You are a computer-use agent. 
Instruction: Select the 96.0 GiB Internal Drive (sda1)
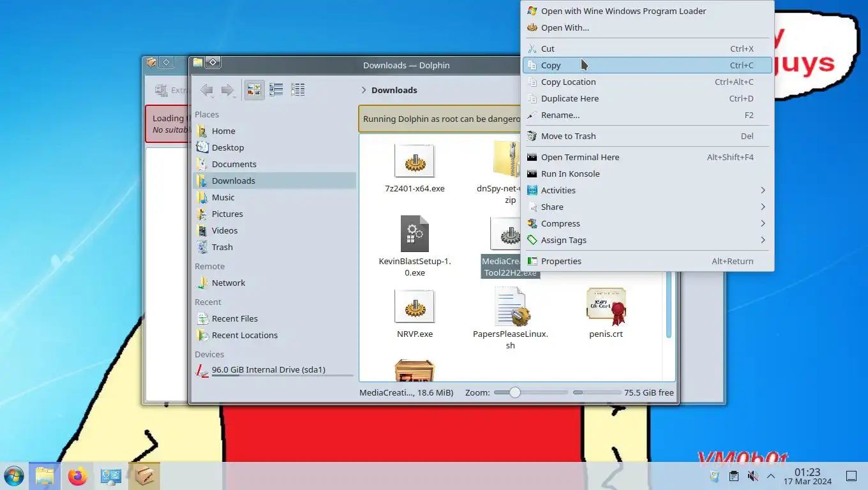coord(274,370)
